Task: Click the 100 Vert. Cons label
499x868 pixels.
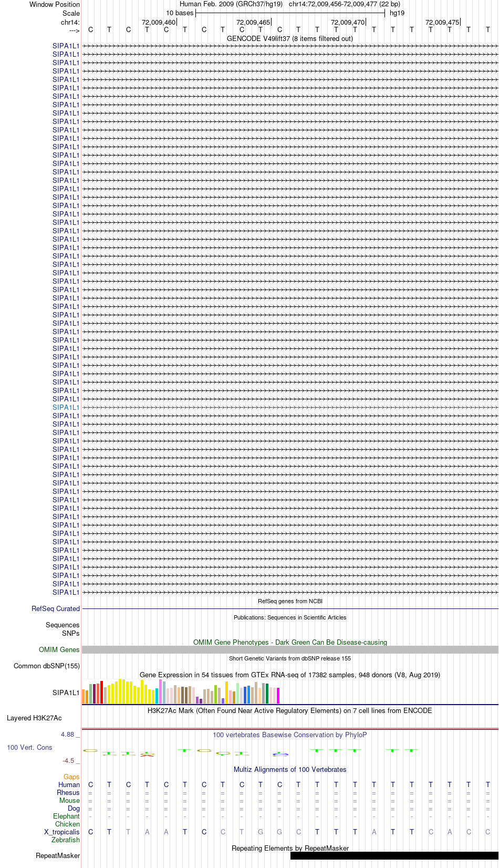Action: (29, 747)
